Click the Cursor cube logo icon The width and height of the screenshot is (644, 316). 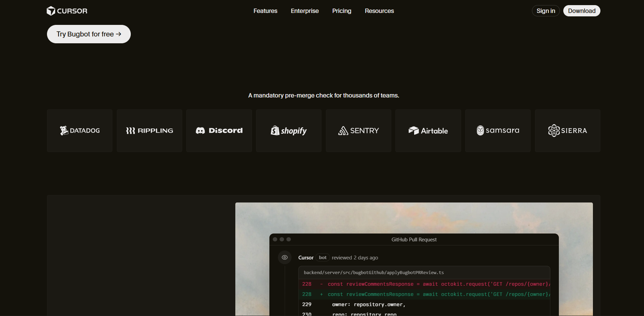click(x=51, y=11)
